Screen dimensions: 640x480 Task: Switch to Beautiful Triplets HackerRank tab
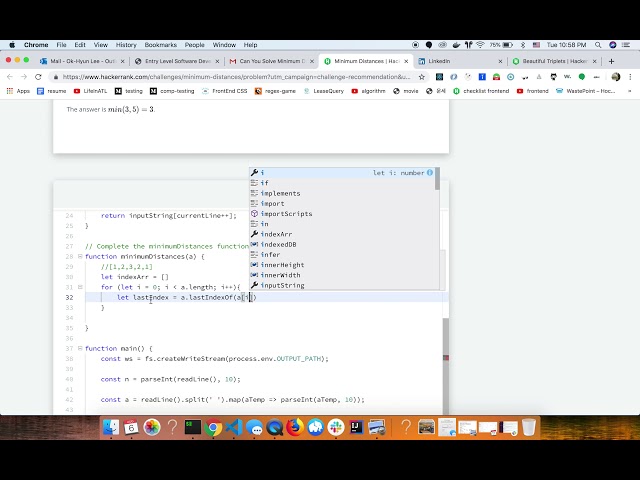pos(554,61)
